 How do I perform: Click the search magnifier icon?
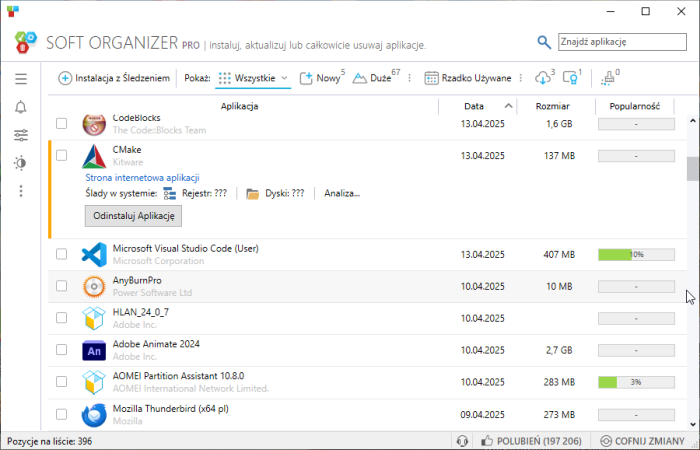[543, 42]
